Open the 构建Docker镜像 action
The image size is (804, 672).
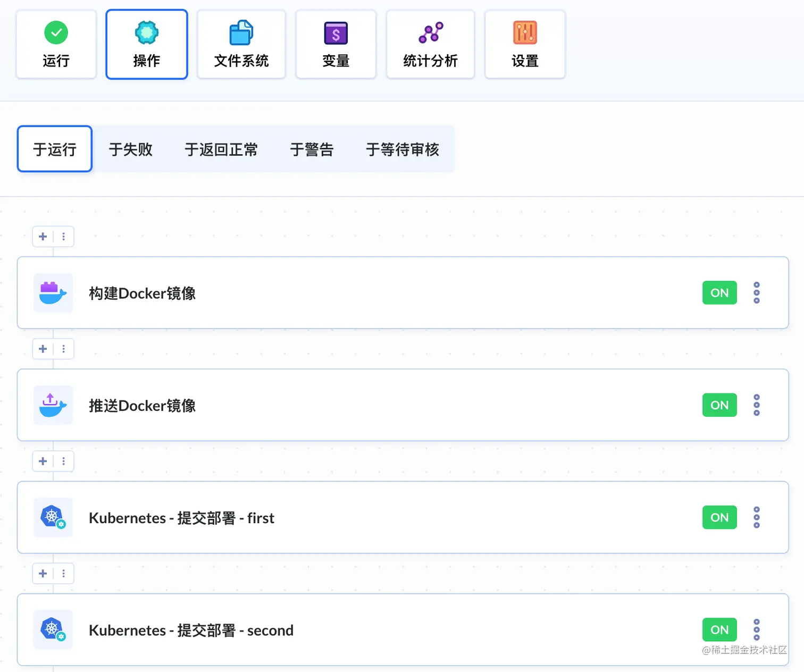pyautogui.click(x=403, y=292)
